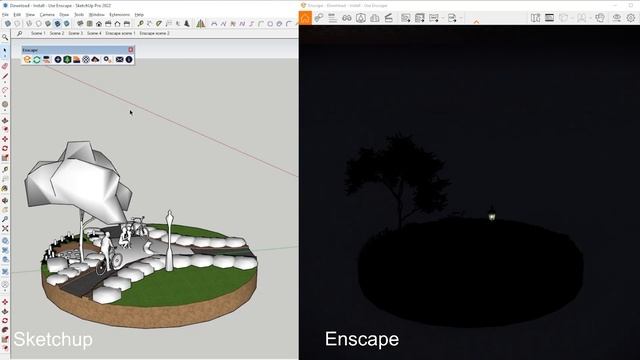Click the Enscape batch rendering icon
Screen dimensions: 640x360
tap(420, 18)
